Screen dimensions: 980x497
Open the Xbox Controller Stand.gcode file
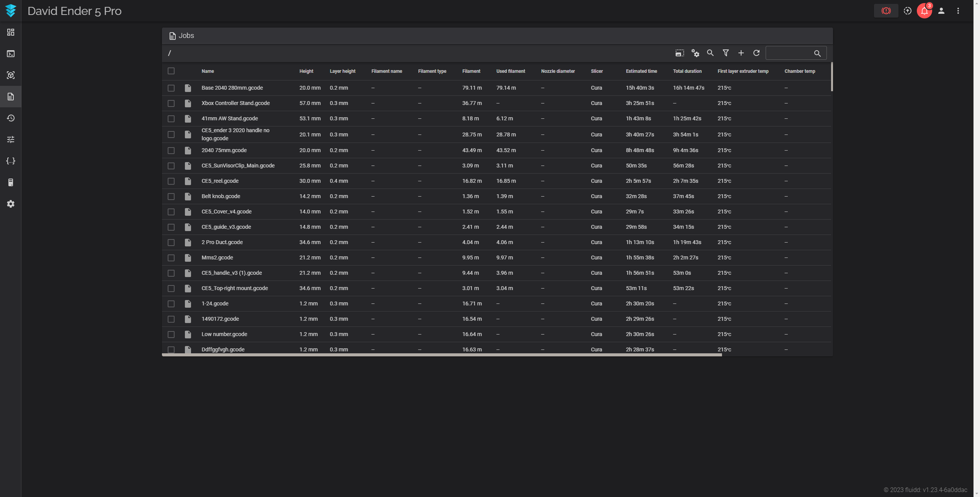click(235, 103)
